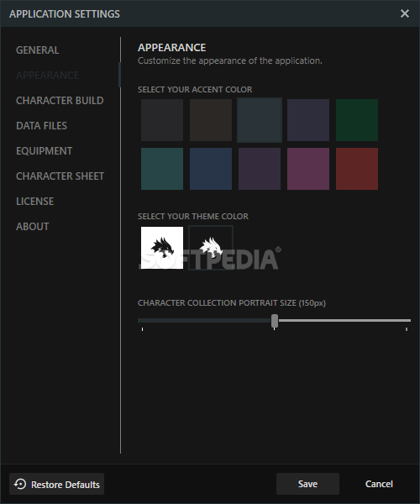This screenshot has width=420, height=504.
Task: Choose the slate blue-gray accent color
Action: coord(260,120)
